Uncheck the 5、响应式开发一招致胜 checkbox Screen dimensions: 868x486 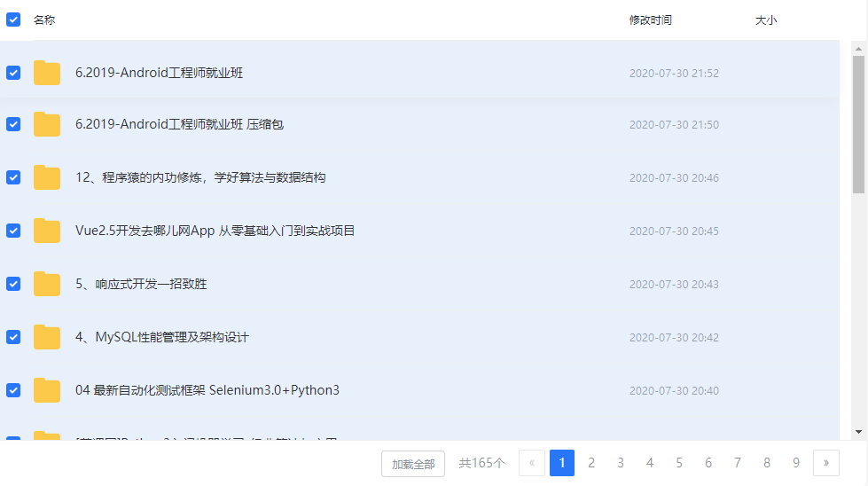13,284
